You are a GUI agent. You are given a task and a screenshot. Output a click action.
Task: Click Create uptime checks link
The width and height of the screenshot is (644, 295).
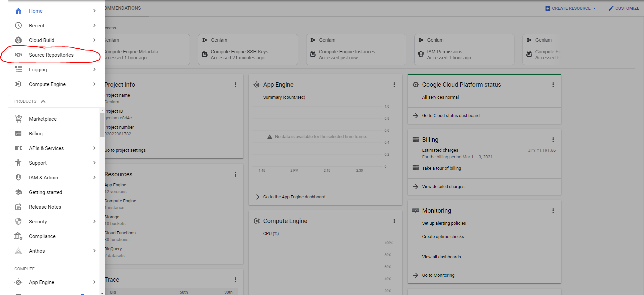[443, 237]
